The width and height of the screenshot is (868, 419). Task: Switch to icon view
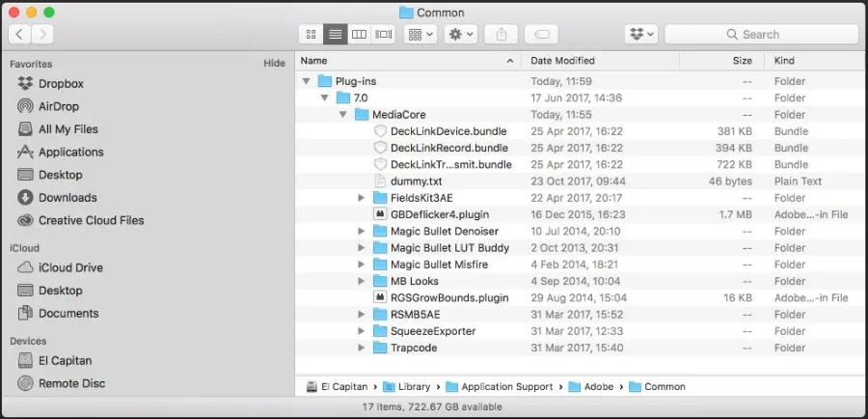click(x=312, y=35)
